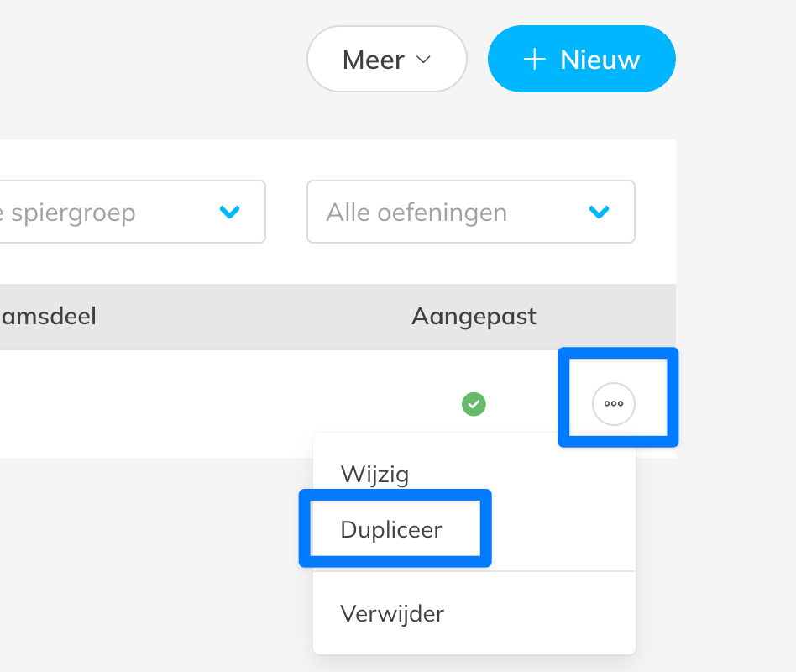Open the three-dot row actions menu
This screenshot has width=796, height=672.
pos(614,404)
